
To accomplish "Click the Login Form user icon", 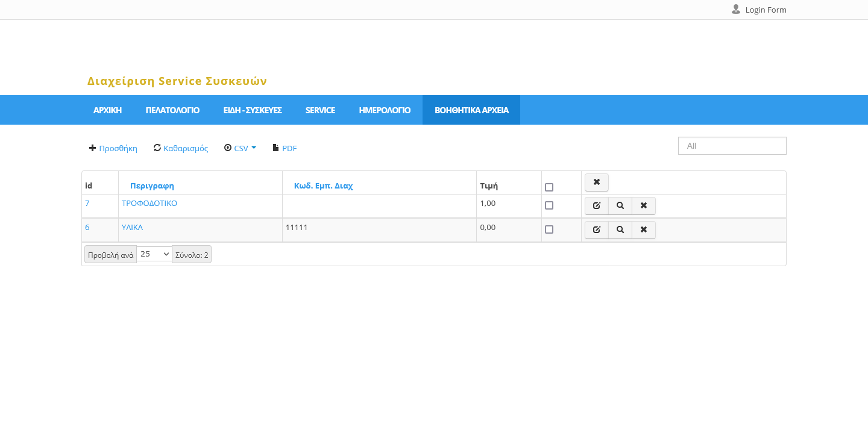I will coord(736,10).
